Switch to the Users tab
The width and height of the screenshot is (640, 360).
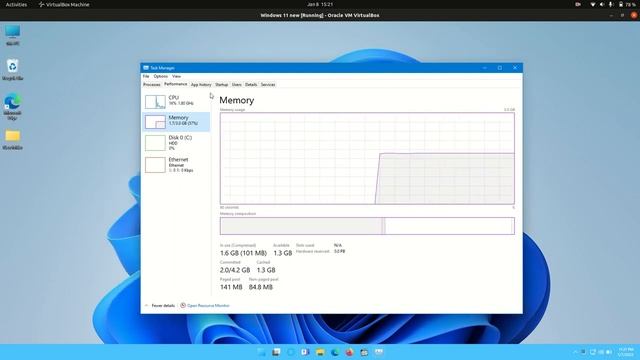[x=237, y=84]
